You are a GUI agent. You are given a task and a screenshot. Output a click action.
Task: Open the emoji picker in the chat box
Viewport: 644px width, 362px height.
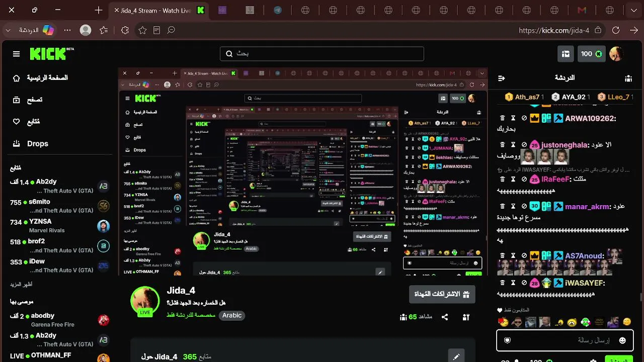pyautogui.click(x=622, y=340)
